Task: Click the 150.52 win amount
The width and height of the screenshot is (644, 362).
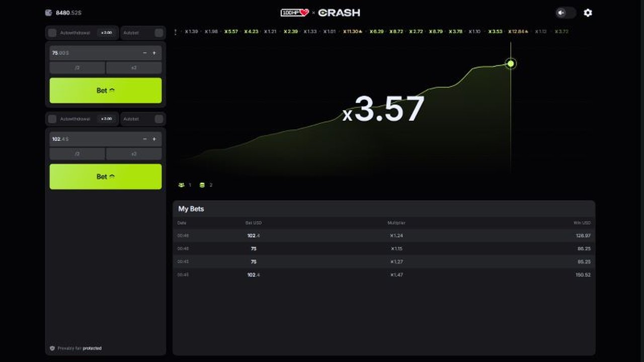Action: click(583, 275)
